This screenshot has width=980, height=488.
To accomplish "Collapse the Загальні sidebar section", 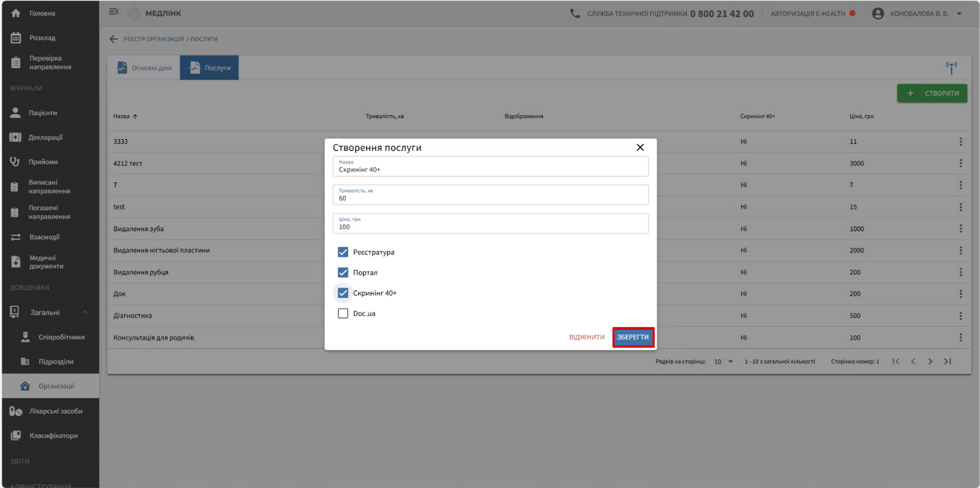I will (84, 312).
